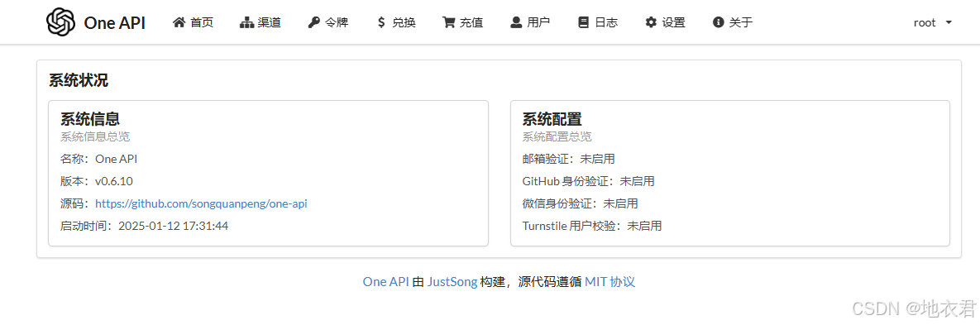Screen dimensions: 980x325
Task: View the 日志 page
Action: [598, 22]
